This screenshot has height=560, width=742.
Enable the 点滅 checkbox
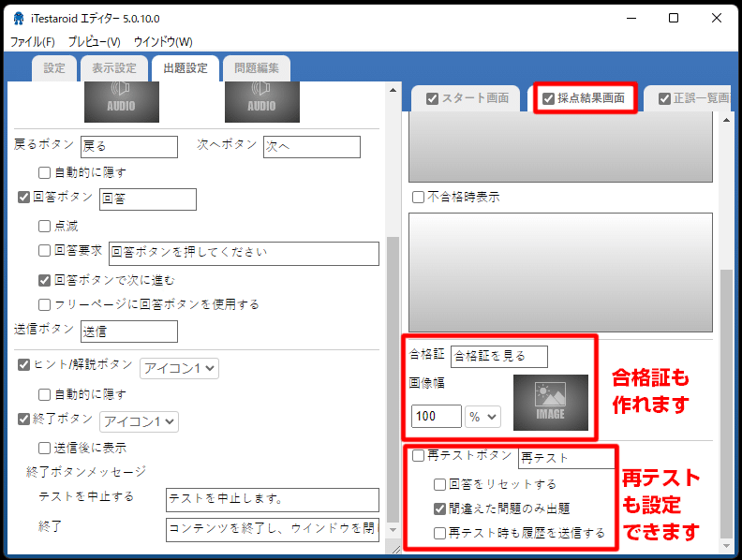point(44,226)
